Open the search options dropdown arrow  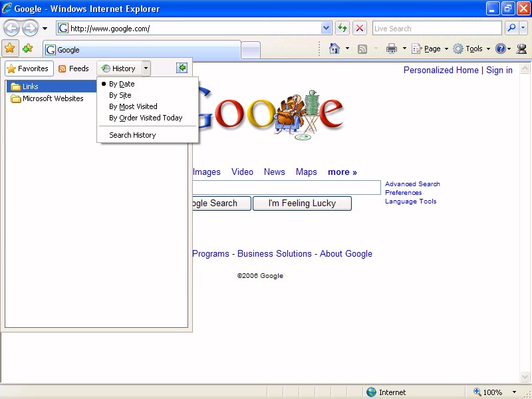523,28
